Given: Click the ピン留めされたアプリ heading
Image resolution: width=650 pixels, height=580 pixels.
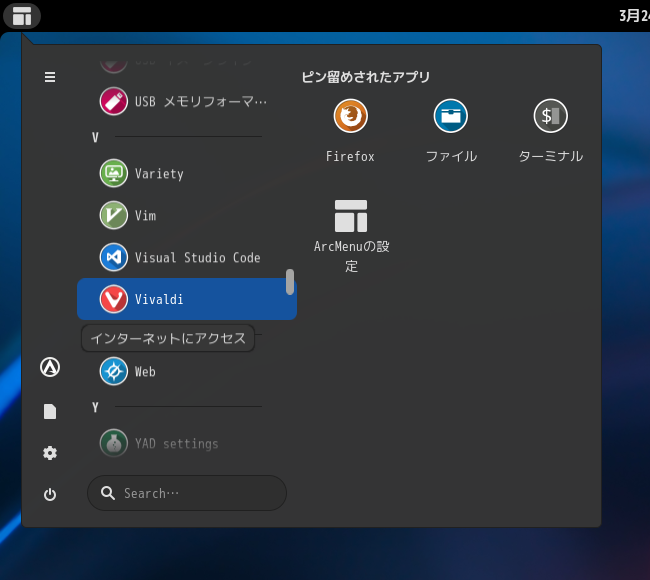Looking at the screenshot, I should 366,77.
